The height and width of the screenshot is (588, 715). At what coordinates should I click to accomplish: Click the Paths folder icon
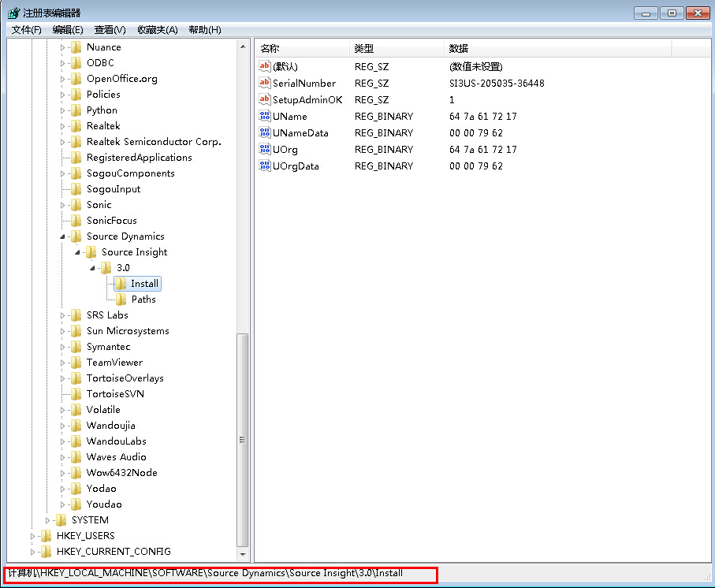tap(121, 300)
